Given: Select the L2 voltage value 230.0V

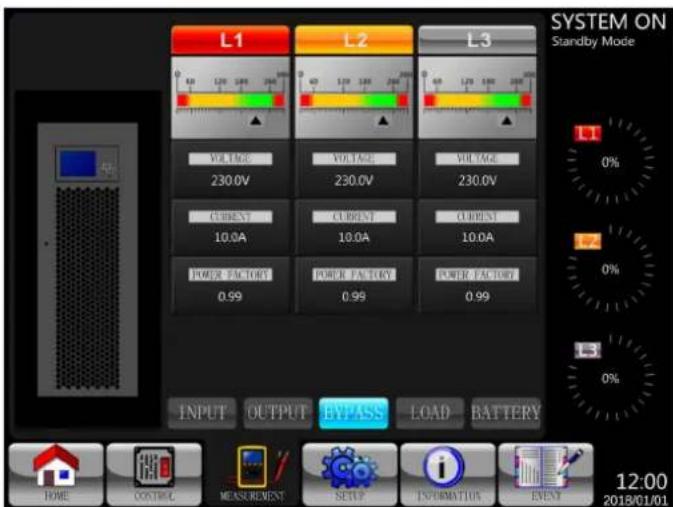Looking at the screenshot, I should coord(354,181).
